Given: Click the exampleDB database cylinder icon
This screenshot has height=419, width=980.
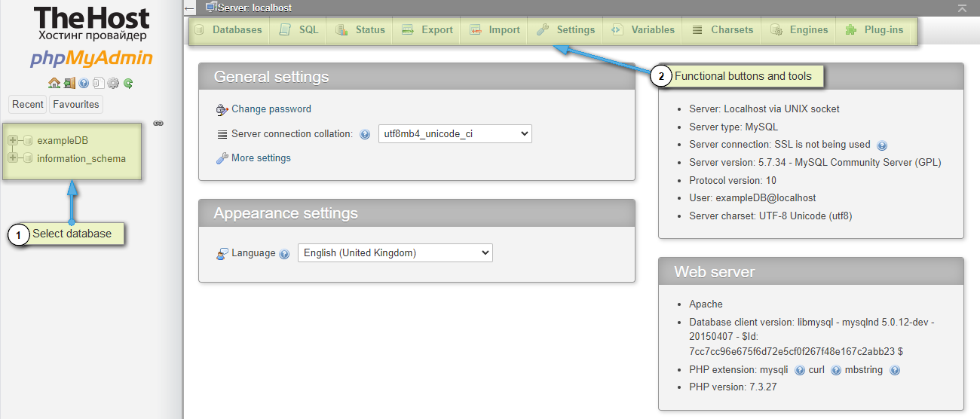Looking at the screenshot, I should point(28,140).
